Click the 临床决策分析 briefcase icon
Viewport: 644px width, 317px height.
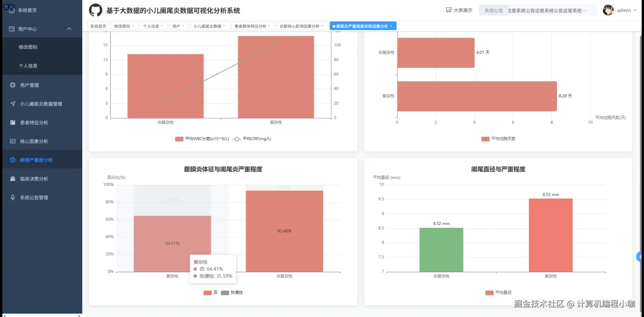point(13,179)
